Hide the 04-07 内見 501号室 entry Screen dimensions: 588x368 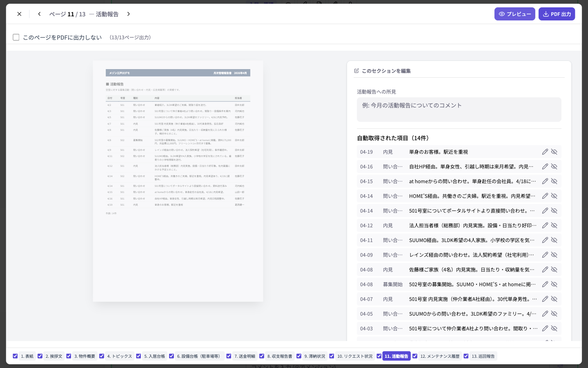[554, 299]
